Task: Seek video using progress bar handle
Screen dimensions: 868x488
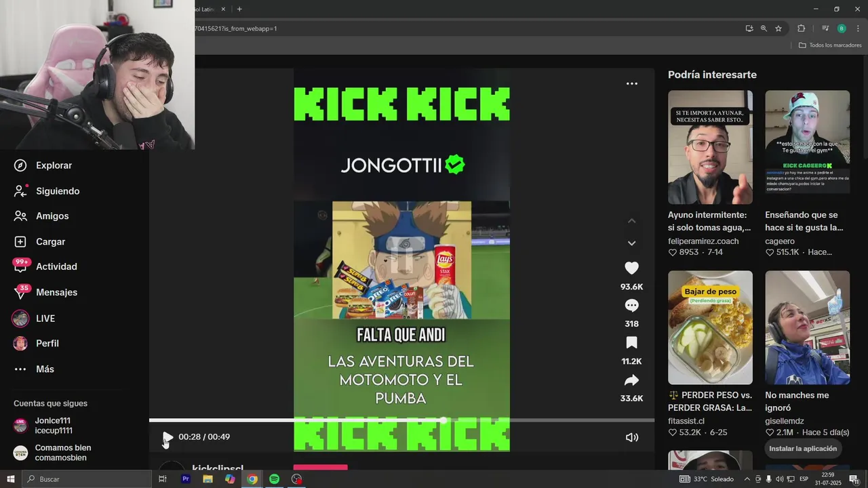Action: pos(443,420)
